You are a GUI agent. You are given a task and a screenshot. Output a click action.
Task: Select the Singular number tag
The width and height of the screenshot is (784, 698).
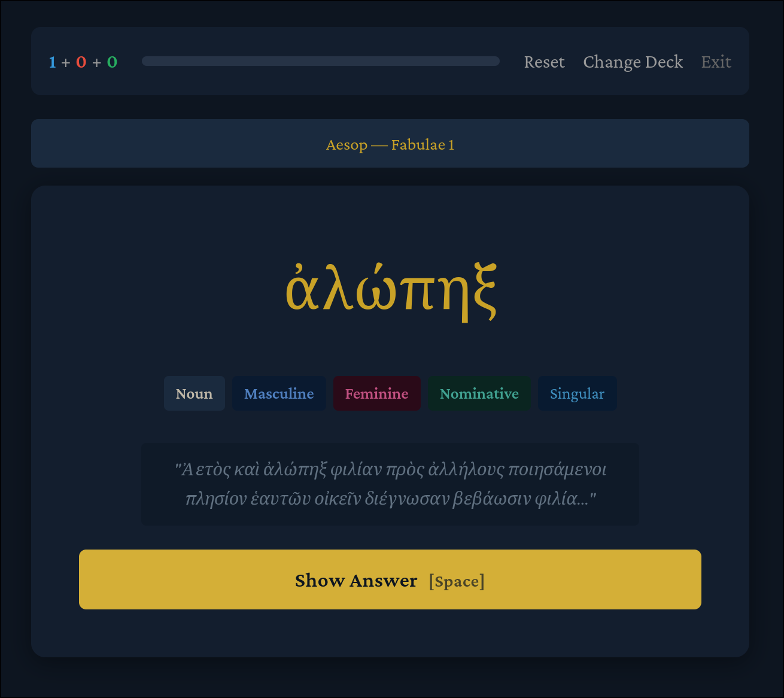tap(577, 394)
